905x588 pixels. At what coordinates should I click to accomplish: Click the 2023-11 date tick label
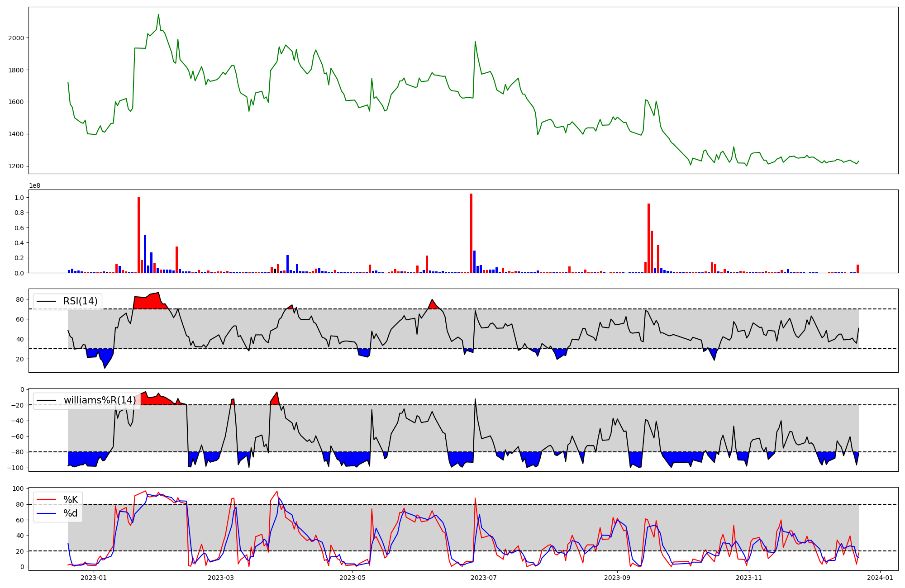[749, 578]
